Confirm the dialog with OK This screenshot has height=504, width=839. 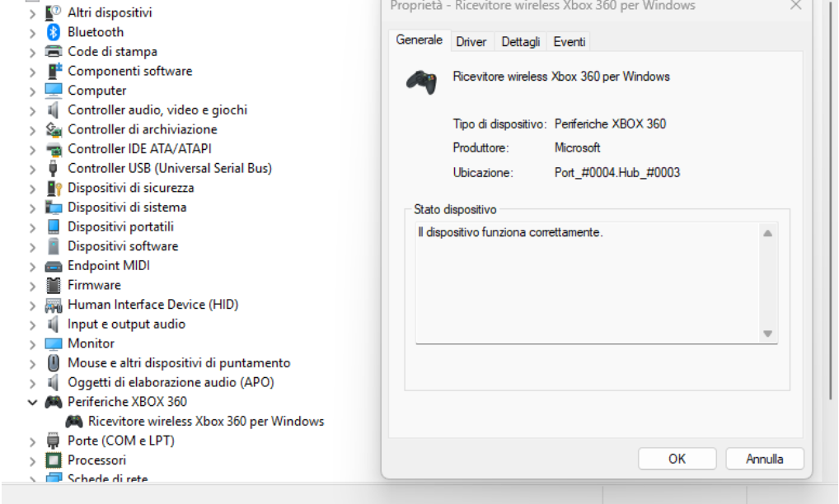coord(677,459)
